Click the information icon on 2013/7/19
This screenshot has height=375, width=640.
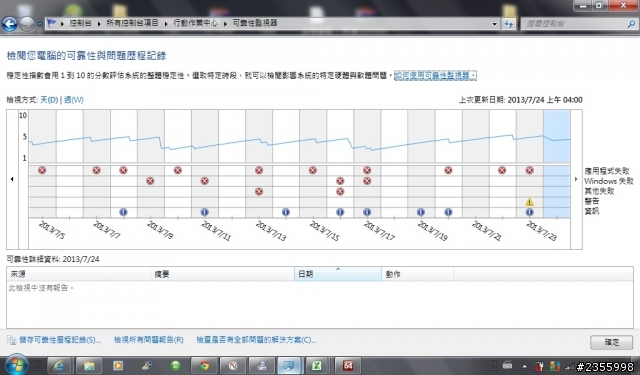tap(421, 212)
